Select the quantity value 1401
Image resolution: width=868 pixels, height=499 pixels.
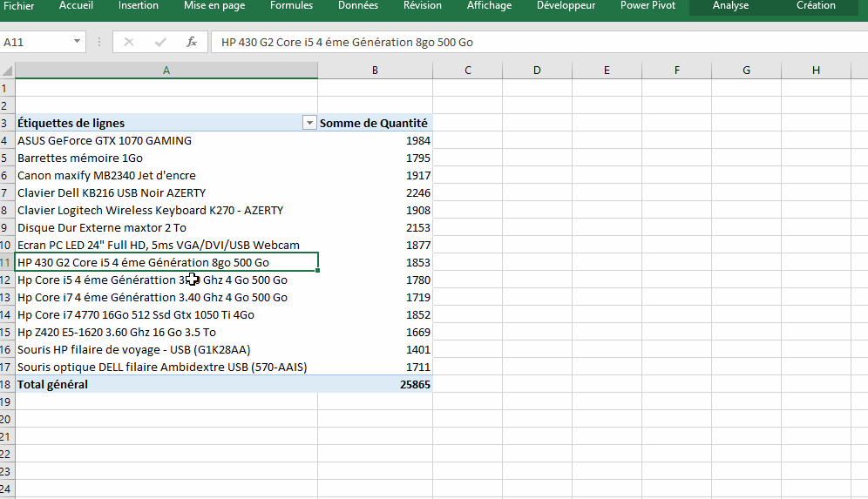pyautogui.click(x=375, y=349)
